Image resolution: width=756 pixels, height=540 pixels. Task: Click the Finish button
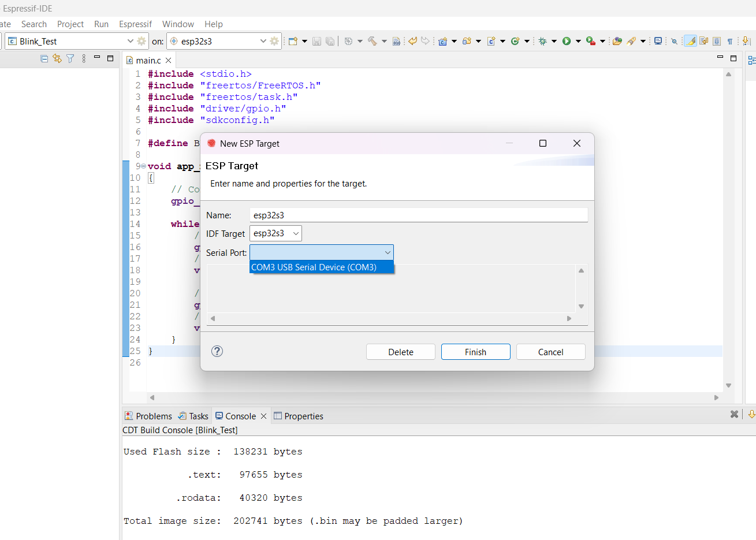click(476, 352)
